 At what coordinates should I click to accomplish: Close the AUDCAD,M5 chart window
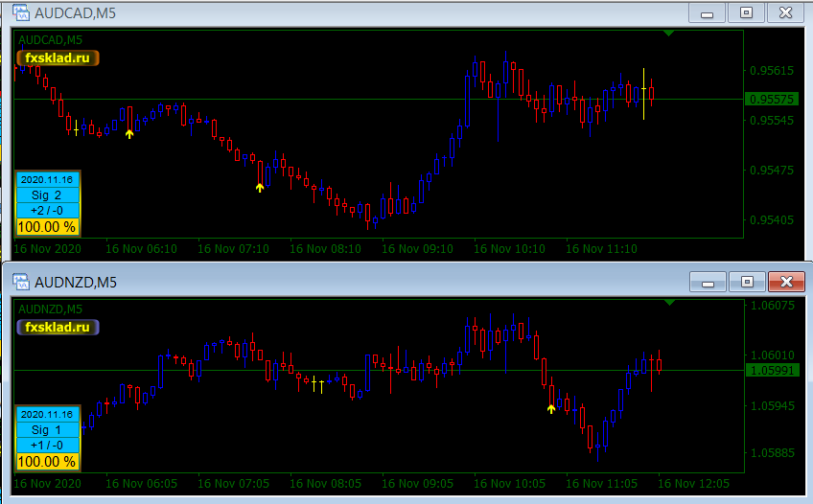tap(785, 13)
